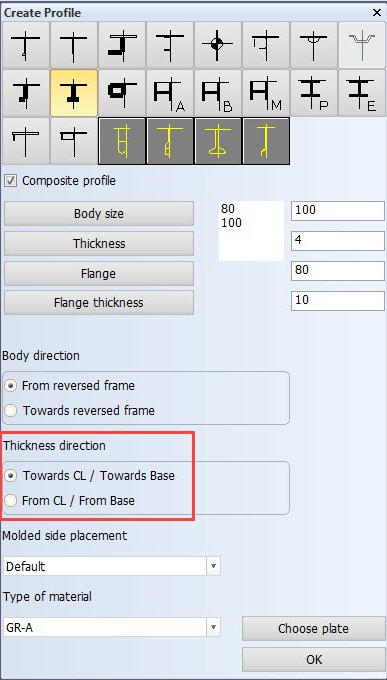This screenshot has width=387, height=680.
Task: Pick the first yellow composite profile icon
Action: (122, 141)
